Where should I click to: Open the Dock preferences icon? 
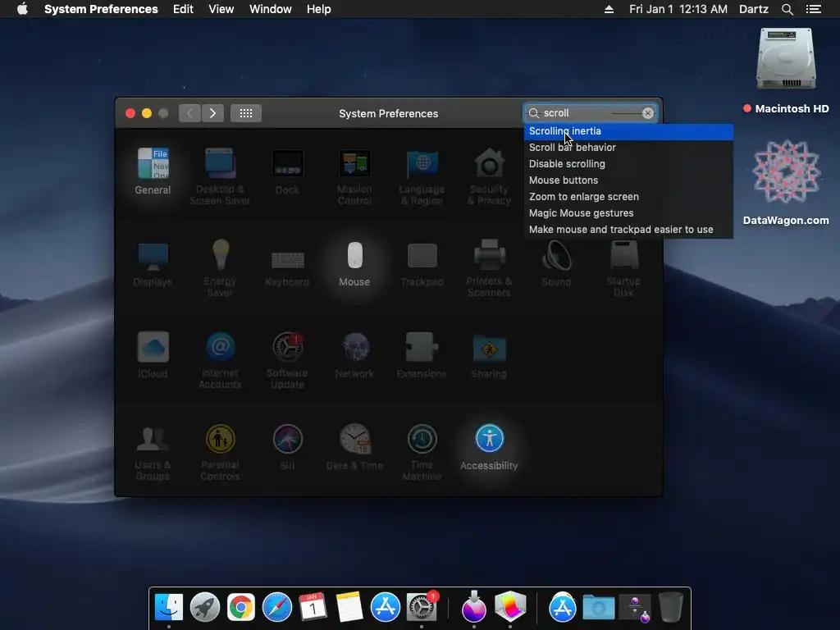pyautogui.click(x=287, y=171)
